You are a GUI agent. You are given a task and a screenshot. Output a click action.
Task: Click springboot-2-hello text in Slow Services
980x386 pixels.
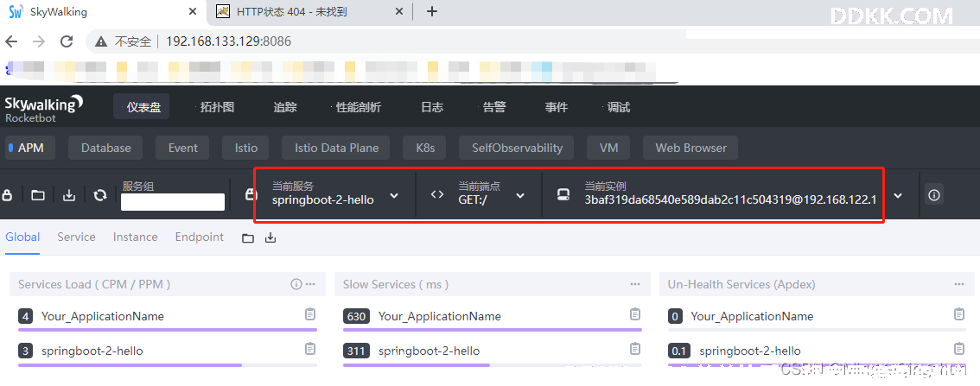pyautogui.click(x=429, y=351)
